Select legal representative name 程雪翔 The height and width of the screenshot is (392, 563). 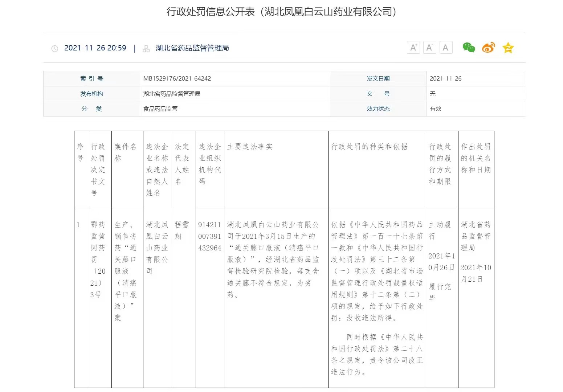coord(182,230)
